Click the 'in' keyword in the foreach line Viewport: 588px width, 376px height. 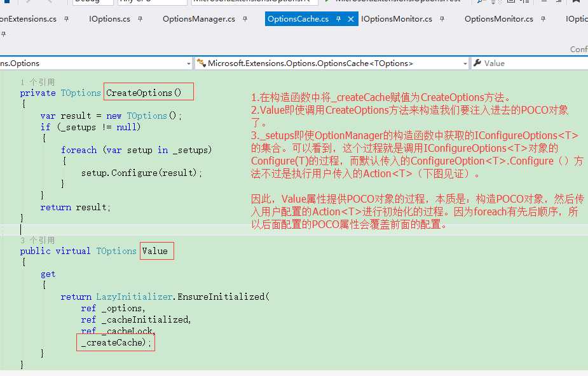click(163, 150)
